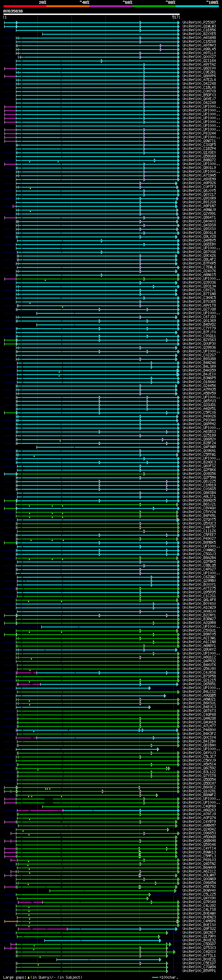The image size is (222, 980).
Task: Click the query end position 517
Action: [175, 17]
